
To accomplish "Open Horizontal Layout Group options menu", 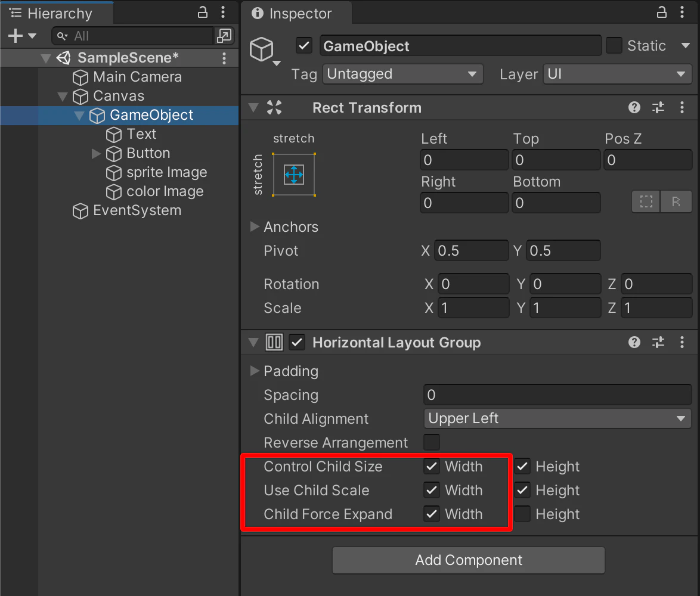I will (682, 342).
